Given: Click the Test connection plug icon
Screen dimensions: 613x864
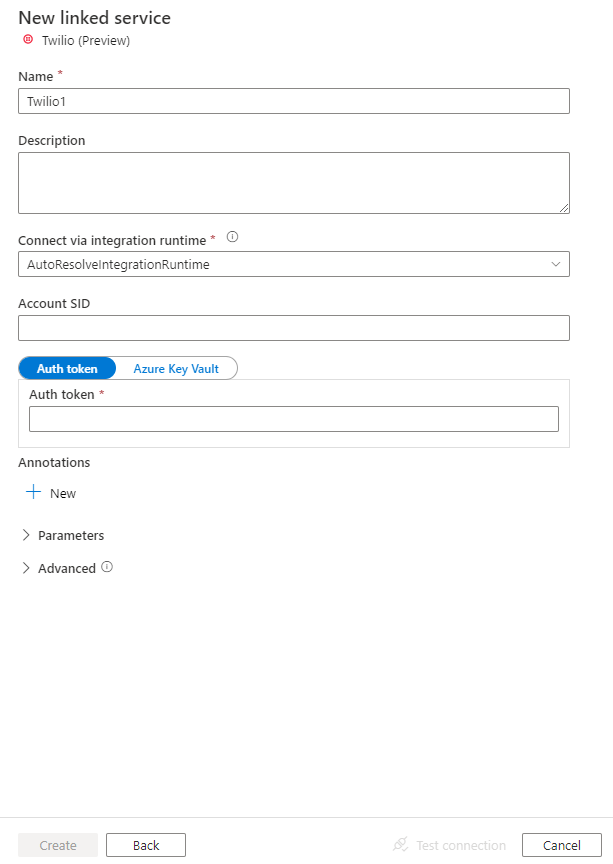Looking at the screenshot, I should [399, 845].
